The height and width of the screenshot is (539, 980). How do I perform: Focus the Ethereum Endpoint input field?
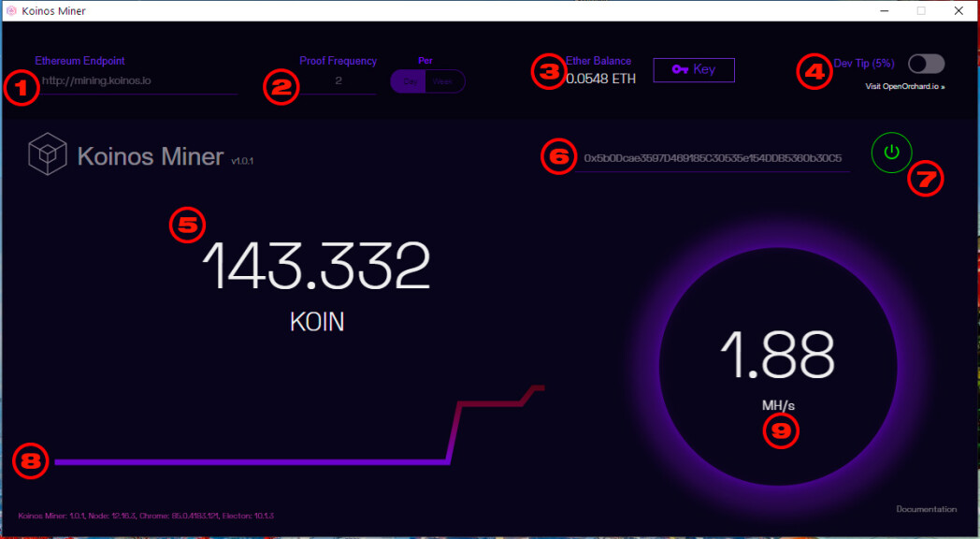[137, 80]
